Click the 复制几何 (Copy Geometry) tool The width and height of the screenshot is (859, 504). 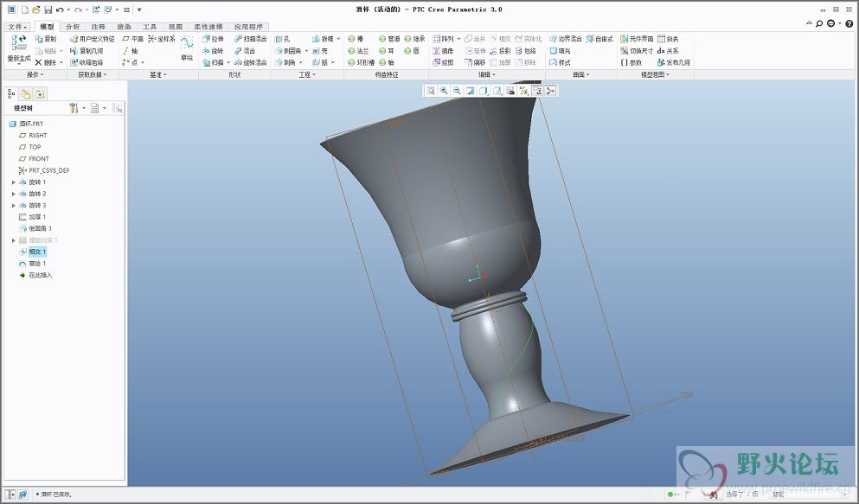(x=87, y=51)
